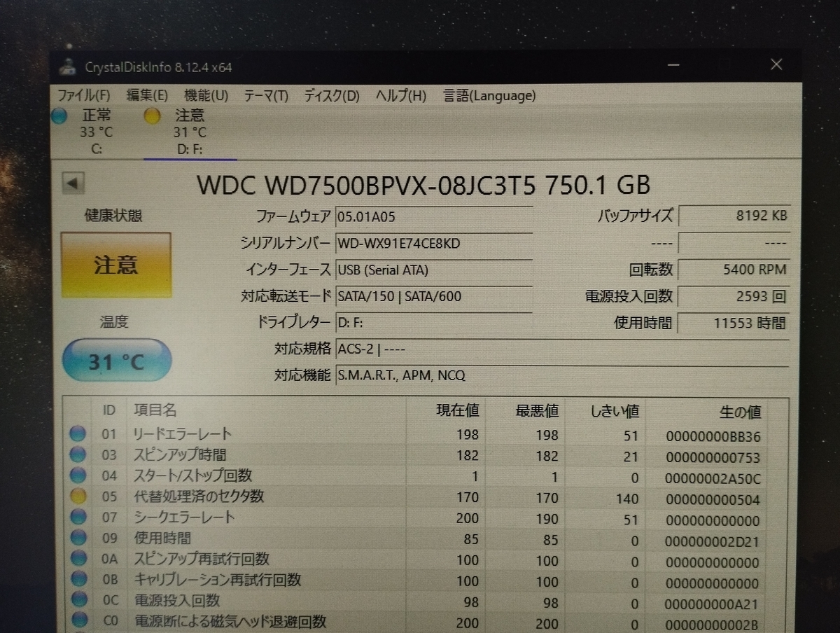This screenshot has height=633, width=840.
Task: Click the yellow status orb for drive D: F:
Action: (x=152, y=116)
